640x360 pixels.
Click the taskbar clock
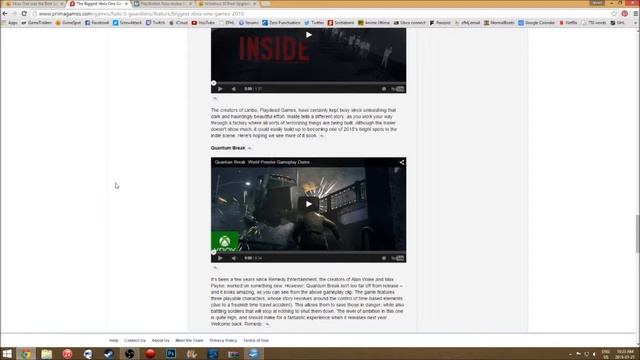click(x=625, y=354)
